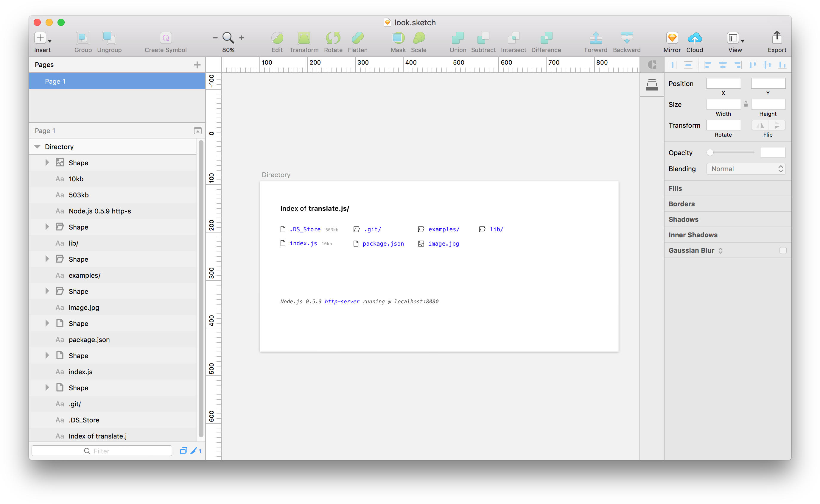Toggle the pages list collapse button
Screen dimensions: 820x504
(197, 131)
